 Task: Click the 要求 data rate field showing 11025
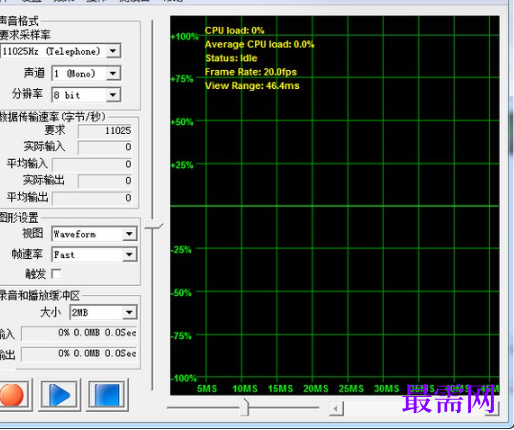click(105, 131)
